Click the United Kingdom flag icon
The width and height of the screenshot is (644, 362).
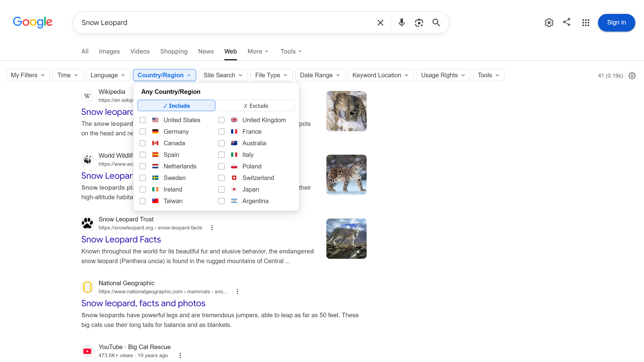(234, 120)
